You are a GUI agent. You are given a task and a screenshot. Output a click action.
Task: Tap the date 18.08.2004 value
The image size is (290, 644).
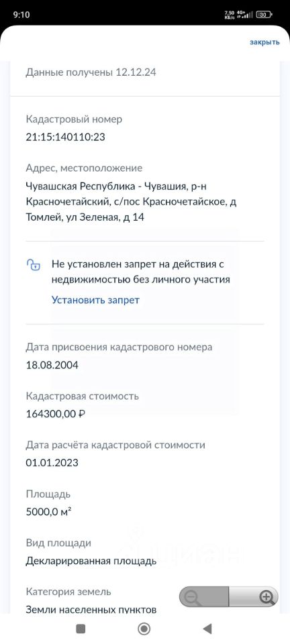click(52, 365)
